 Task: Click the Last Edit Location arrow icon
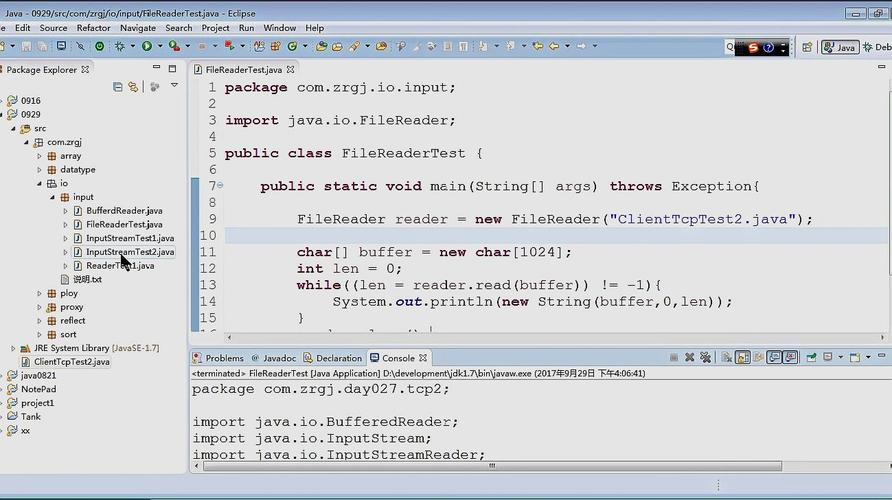coord(537,46)
